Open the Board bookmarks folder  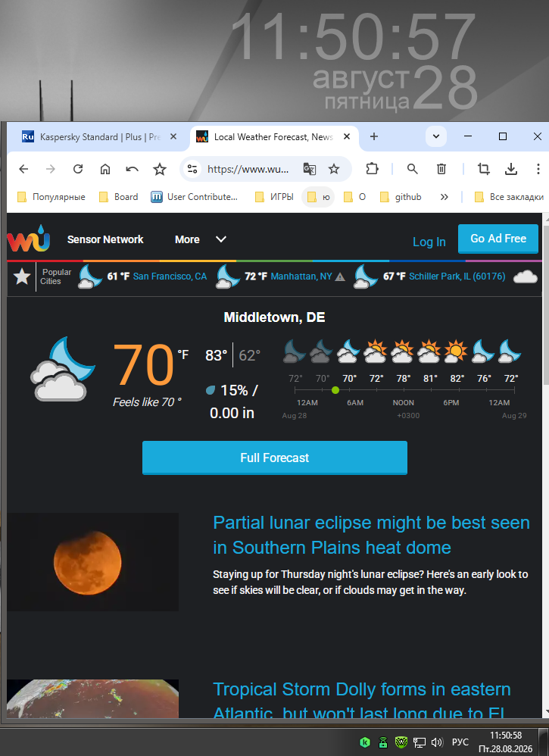(119, 197)
